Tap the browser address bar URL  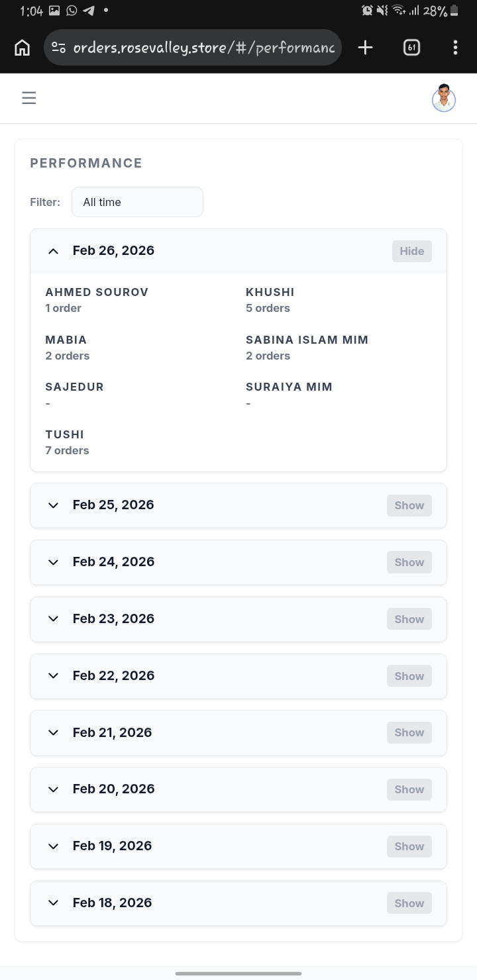coord(205,48)
